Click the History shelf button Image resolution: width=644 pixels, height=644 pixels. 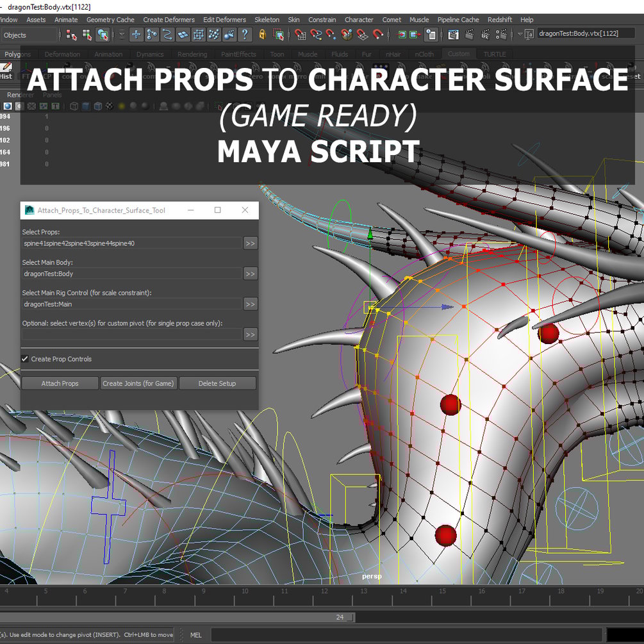(6, 70)
